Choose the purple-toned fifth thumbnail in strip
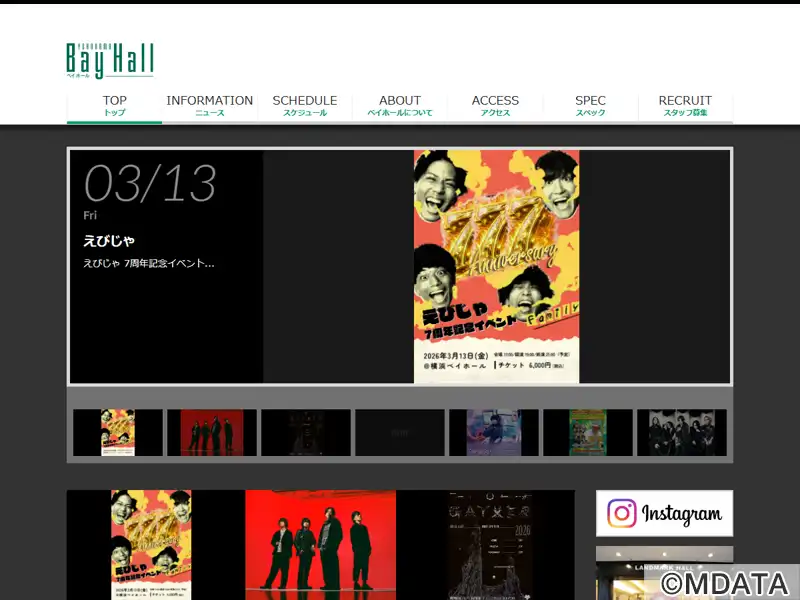Screen dimensions: 800x600 click(x=494, y=433)
